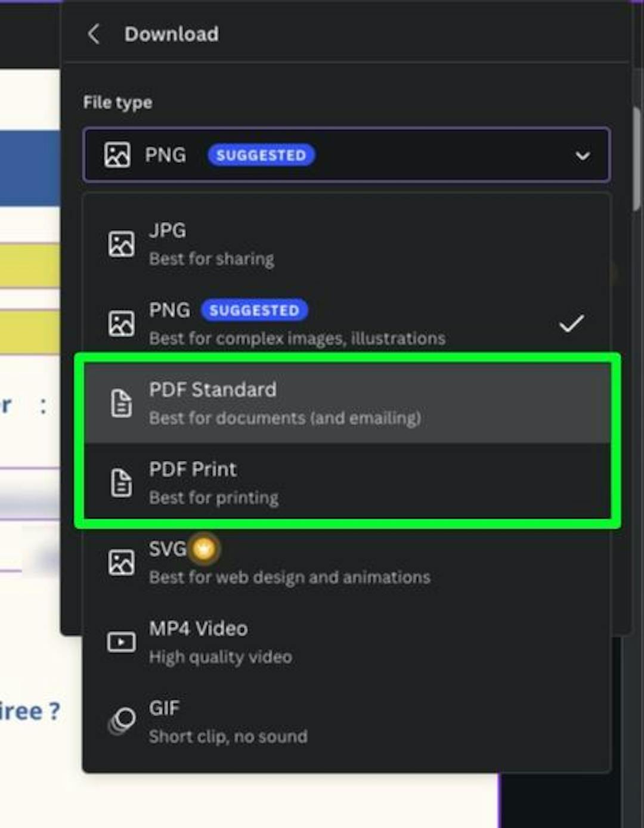
Task: Open the File type combo box
Action: point(346,154)
